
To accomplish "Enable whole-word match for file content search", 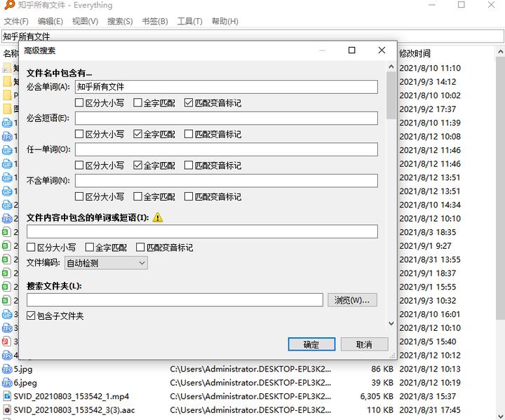I will click(x=89, y=248).
